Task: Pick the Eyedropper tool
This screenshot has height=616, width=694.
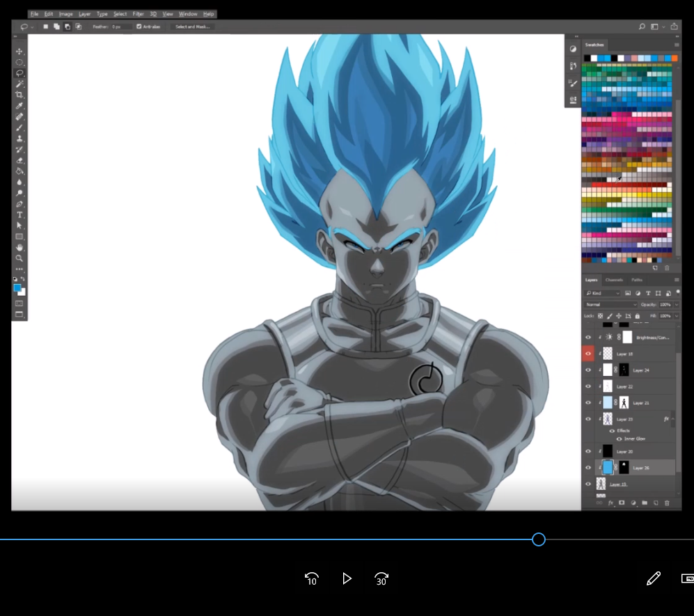Action: [x=19, y=106]
